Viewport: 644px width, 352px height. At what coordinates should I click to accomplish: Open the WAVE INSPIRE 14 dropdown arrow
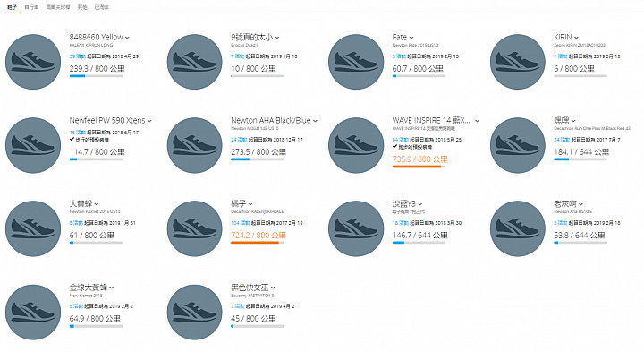pyautogui.click(x=477, y=121)
